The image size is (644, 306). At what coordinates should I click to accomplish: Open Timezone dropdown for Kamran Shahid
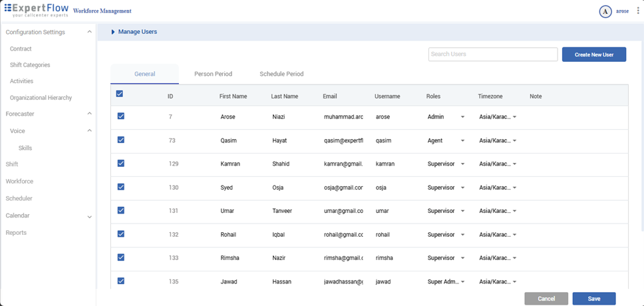click(514, 164)
